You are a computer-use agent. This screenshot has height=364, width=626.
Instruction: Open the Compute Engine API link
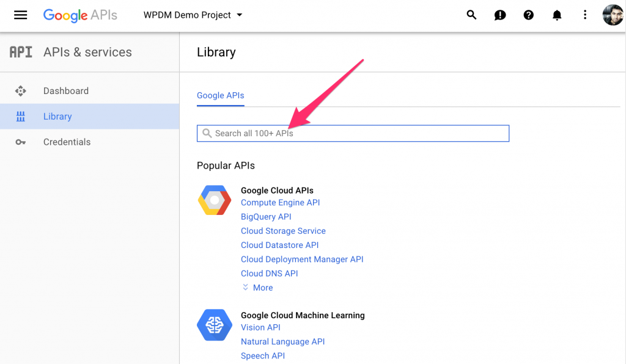click(x=280, y=203)
